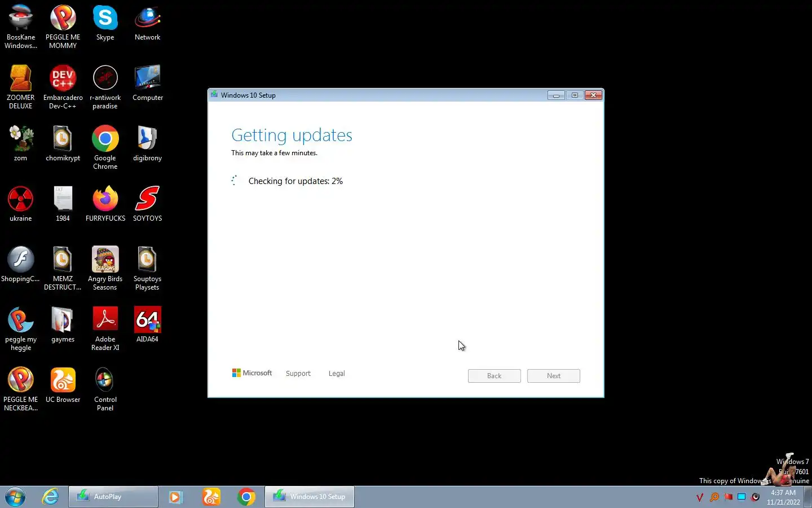Open Chrome from the taskbar

[x=246, y=497]
